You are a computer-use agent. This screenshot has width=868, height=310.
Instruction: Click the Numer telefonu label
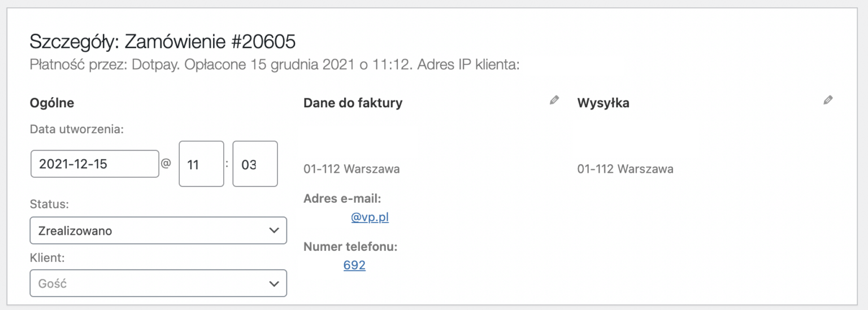coord(351,247)
